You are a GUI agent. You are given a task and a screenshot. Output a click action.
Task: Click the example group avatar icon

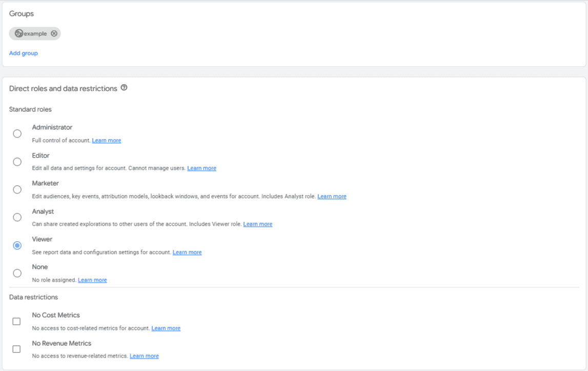[x=19, y=34]
